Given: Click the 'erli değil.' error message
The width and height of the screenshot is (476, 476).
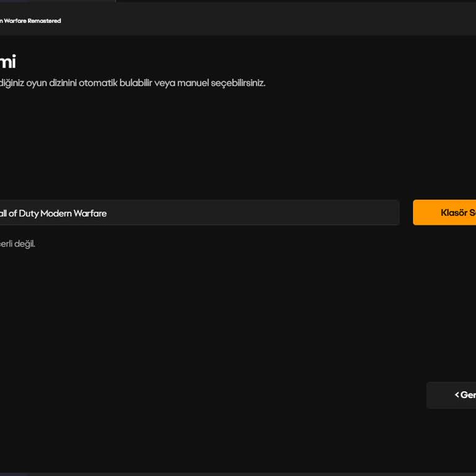Looking at the screenshot, I should pos(17,244).
